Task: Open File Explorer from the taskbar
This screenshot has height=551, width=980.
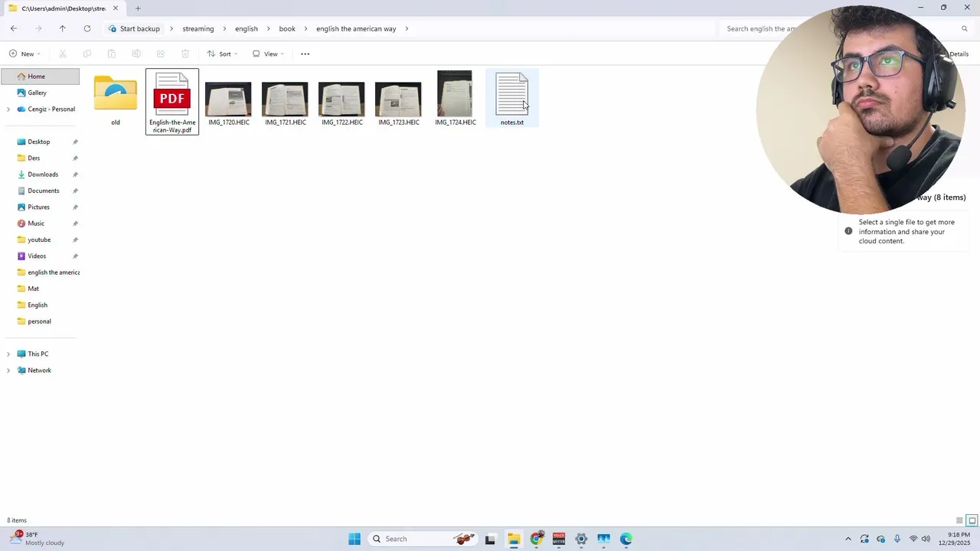Action: [514, 539]
